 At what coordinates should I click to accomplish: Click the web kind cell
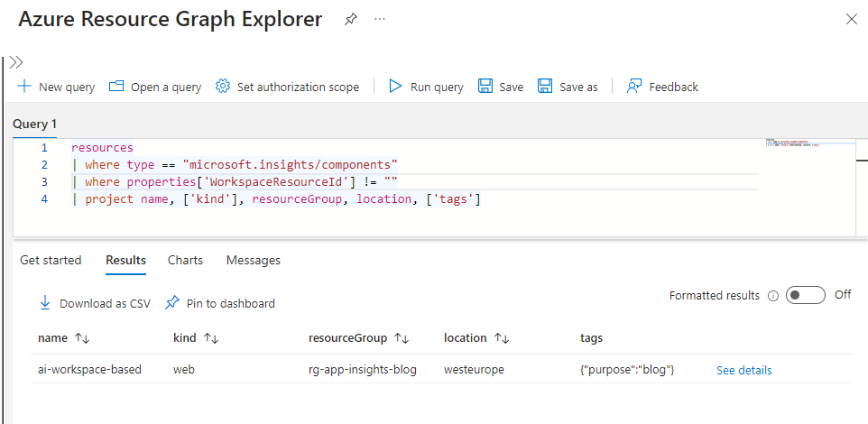tap(184, 369)
